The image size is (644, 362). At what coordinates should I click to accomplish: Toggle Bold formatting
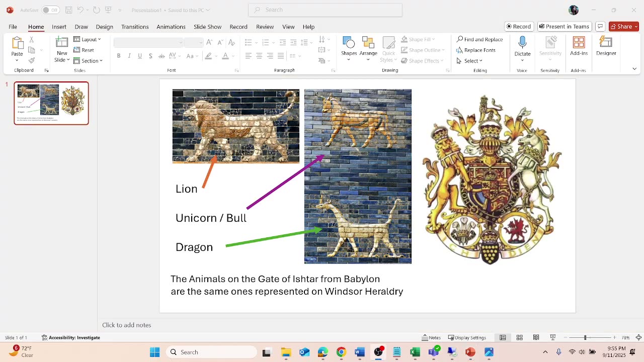119,56
